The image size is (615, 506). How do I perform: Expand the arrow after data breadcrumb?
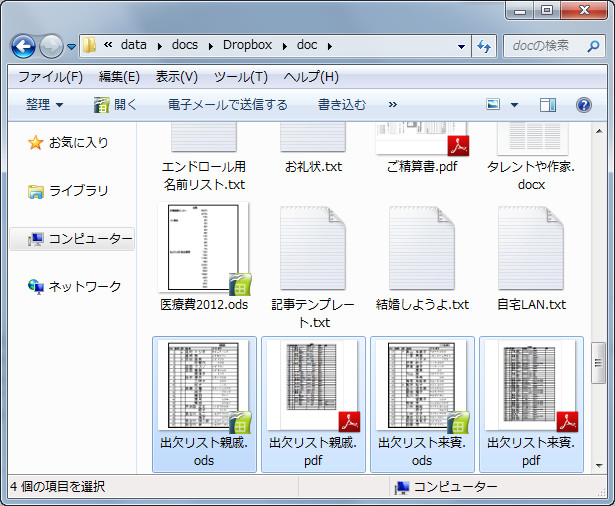click(x=160, y=46)
